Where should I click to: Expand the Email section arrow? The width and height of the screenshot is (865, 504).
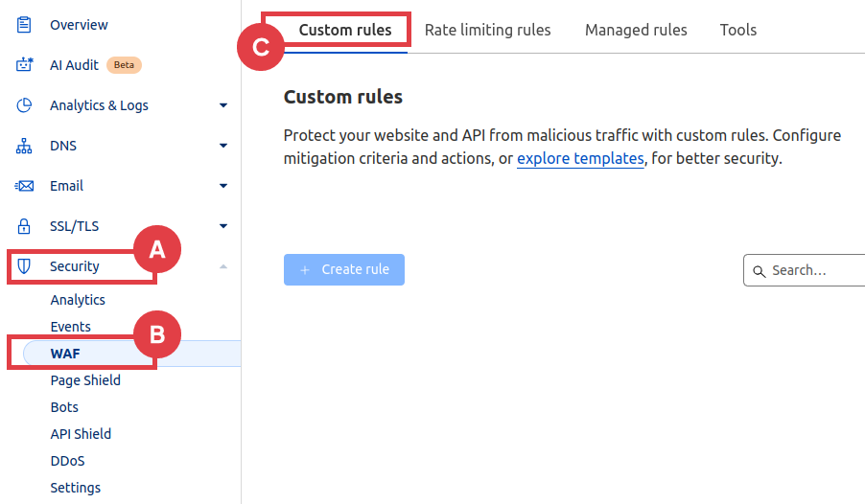pos(223,186)
